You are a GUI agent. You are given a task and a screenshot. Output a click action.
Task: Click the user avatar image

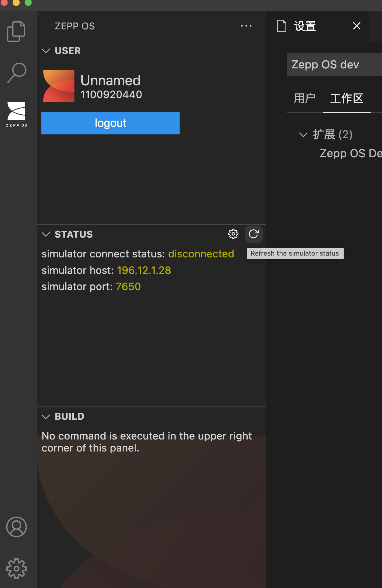[x=59, y=86]
